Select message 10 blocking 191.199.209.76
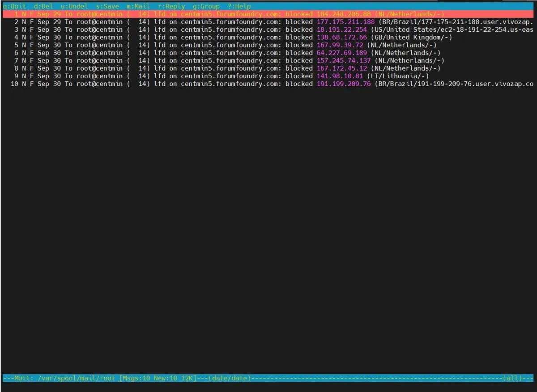The width and height of the screenshot is (537, 392). (268, 84)
